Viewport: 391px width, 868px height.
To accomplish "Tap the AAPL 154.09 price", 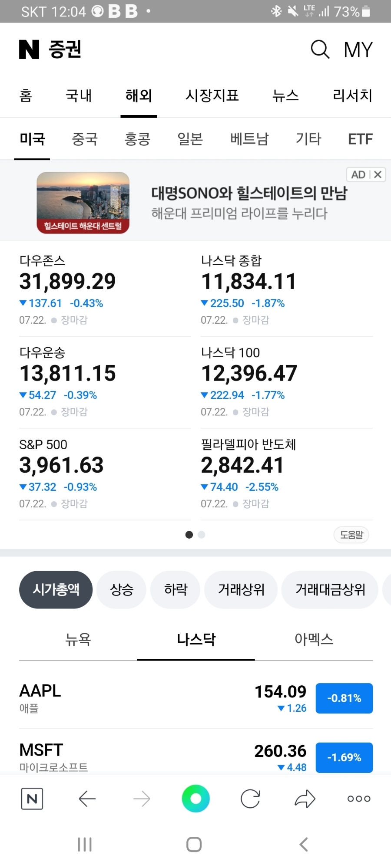I will [281, 692].
